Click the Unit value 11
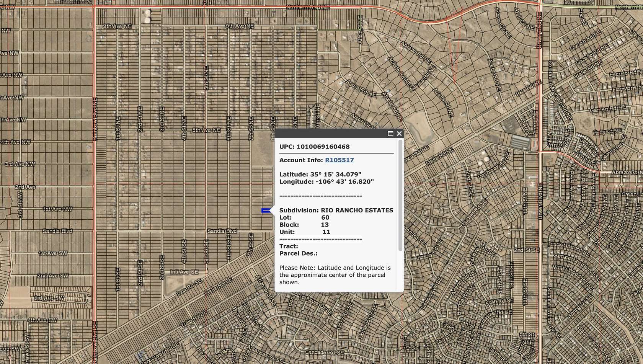643x364 pixels. (326, 232)
